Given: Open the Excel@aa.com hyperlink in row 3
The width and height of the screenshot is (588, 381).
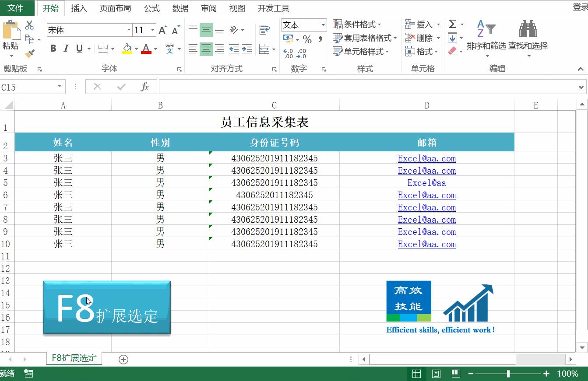Looking at the screenshot, I should [x=426, y=158].
